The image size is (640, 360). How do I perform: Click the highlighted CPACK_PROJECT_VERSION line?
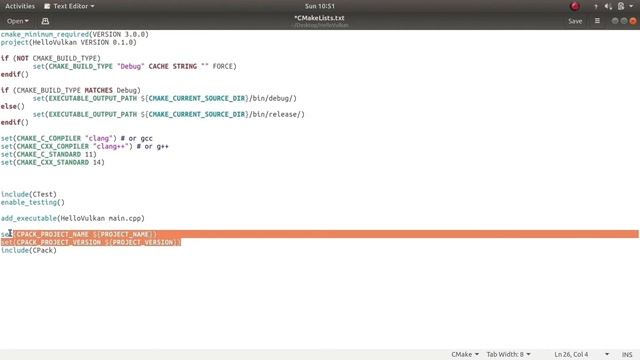[x=91, y=242]
